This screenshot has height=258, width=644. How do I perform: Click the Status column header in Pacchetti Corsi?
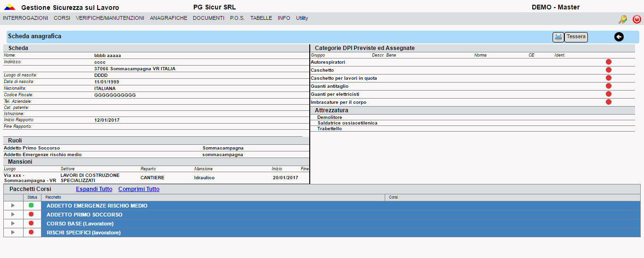tap(32, 197)
